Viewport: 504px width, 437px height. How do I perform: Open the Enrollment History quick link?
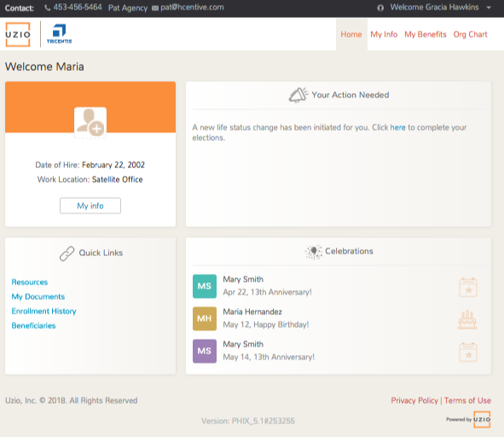click(x=43, y=312)
